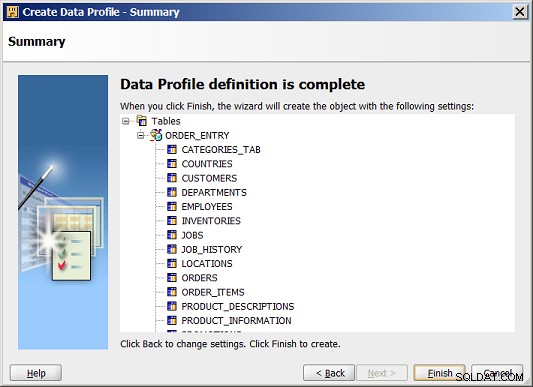Click the table icon beside DEPARTMENTS

click(172, 192)
